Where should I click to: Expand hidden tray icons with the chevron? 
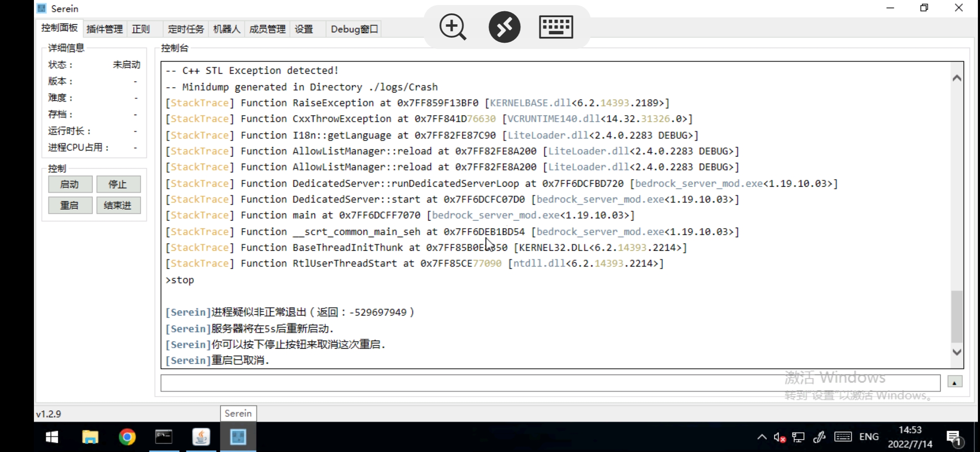[x=761, y=437]
